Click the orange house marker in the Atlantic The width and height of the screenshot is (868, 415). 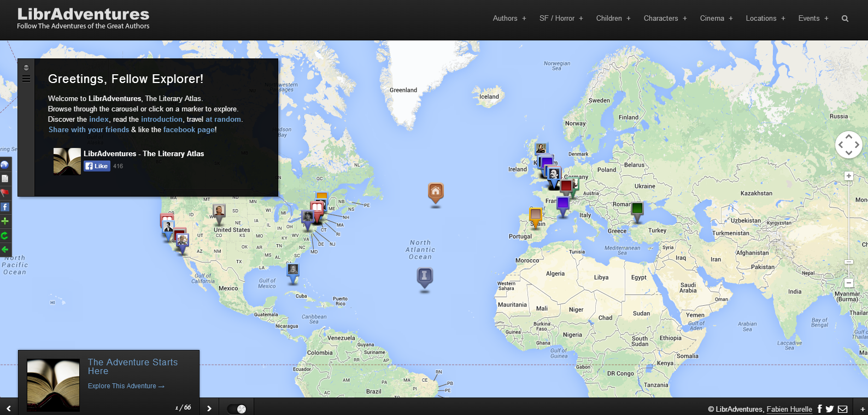coord(436,193)
